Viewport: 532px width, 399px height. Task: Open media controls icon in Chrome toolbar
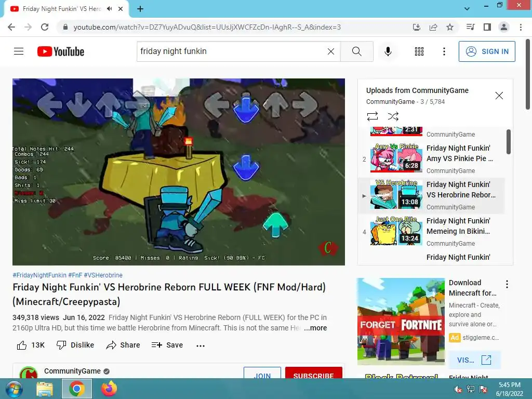tap(471, 27)
